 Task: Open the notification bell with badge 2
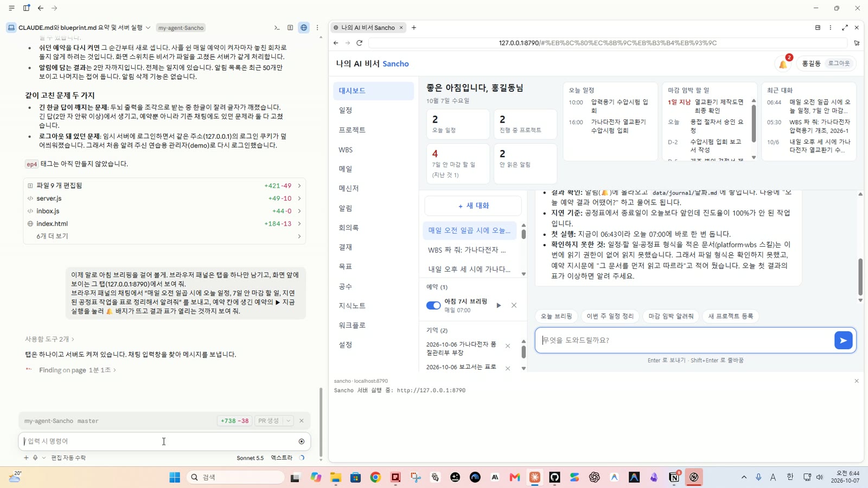click(x=784, y=63)
